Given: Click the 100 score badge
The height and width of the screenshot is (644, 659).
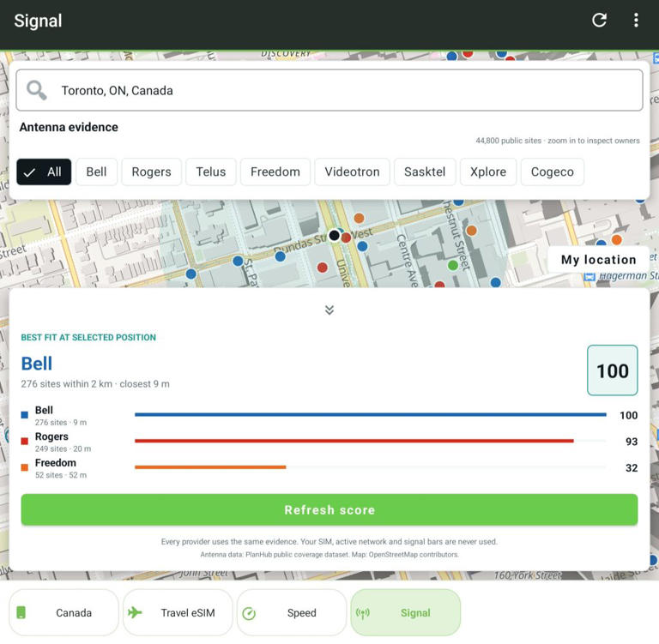Looking at the screenshot, I should (x=613, y=370).
